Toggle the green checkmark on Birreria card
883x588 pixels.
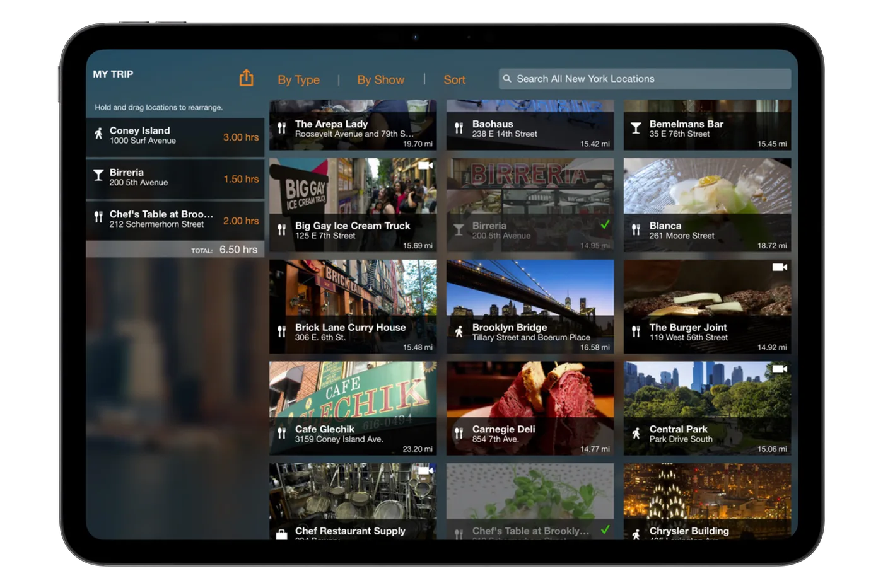605,224
